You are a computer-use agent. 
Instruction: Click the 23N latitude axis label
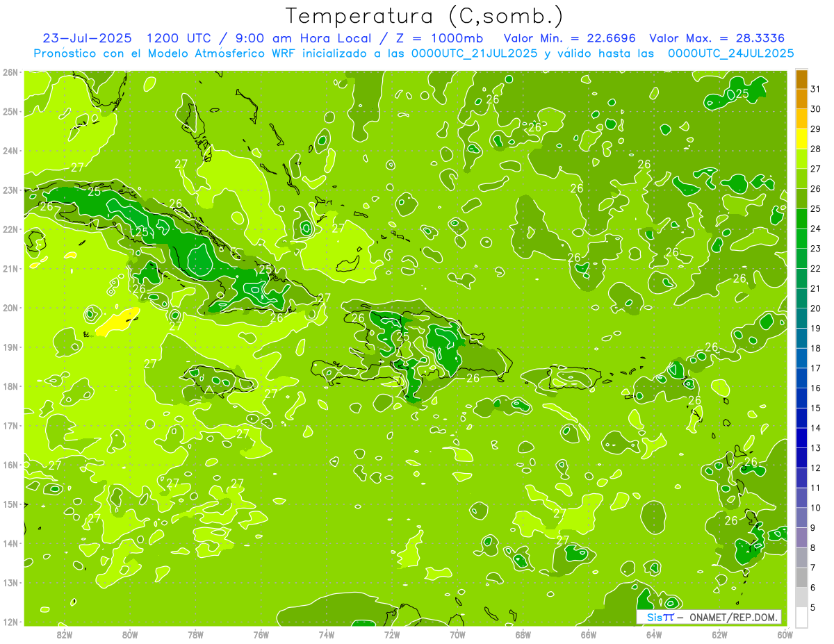[x=10, y=190]
